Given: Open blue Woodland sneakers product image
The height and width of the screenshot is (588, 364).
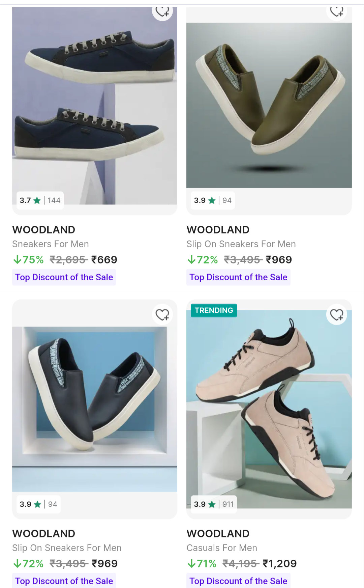Looking at the screenshot, I should 95,101.
